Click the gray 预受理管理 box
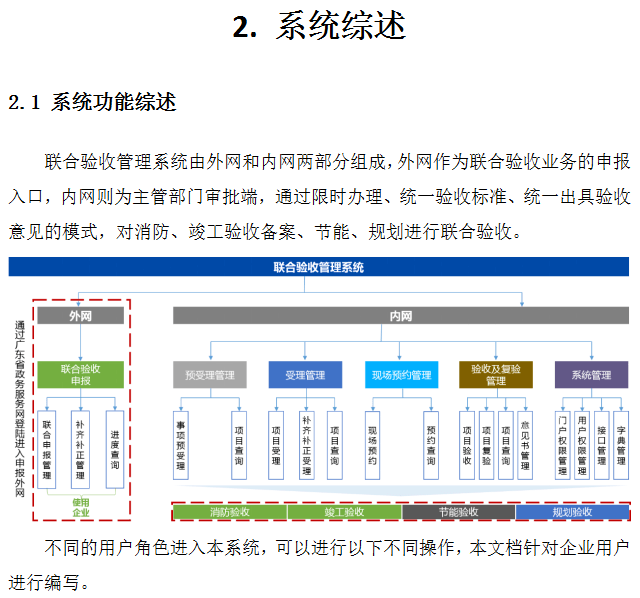 pos(209,375)
